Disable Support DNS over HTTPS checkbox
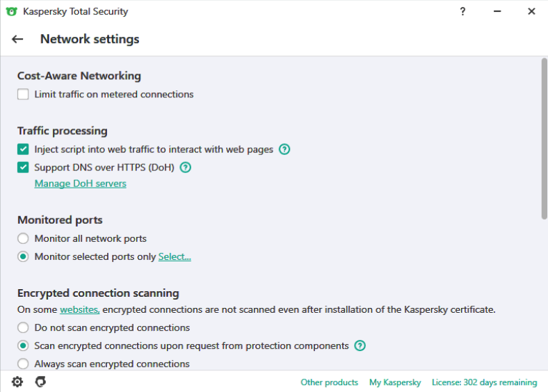Image resolution: width=548 pixels, height=392 pixels. point(23,168)
